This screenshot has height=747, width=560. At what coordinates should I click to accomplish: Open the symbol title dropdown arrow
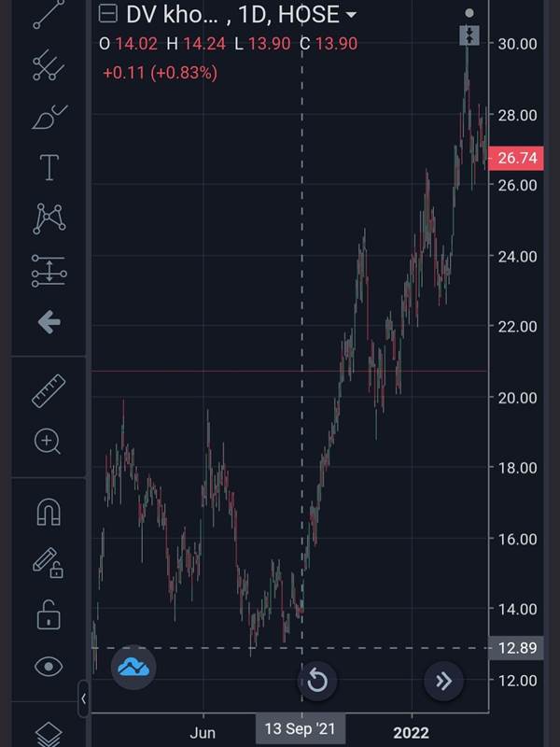[x=351, y=15]
